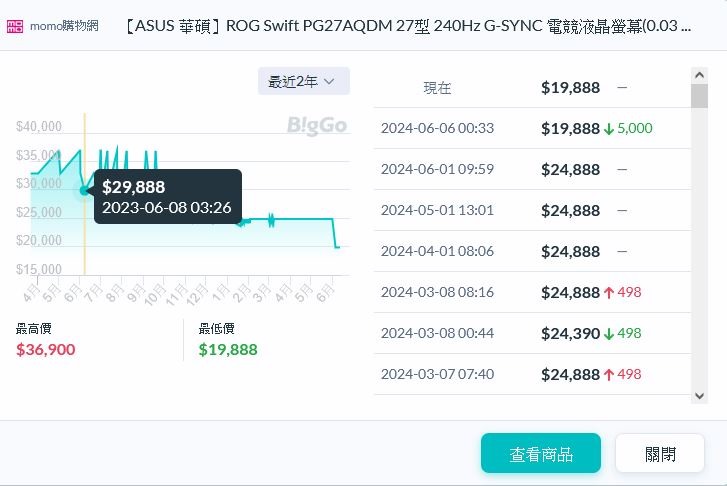727x486 pixels.
Task: Click the highlighted chart data point marker
Action: pyautogui.click(x=84, y=189)
